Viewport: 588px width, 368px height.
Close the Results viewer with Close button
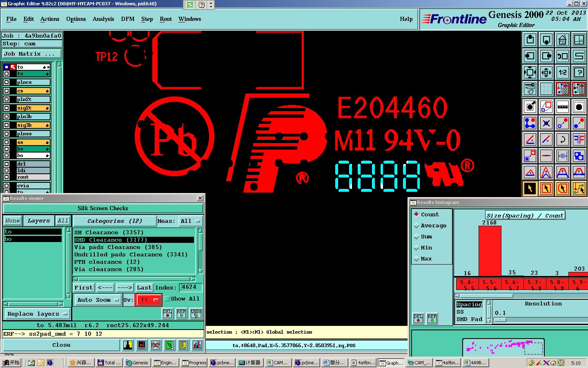[x=61, y=345]
